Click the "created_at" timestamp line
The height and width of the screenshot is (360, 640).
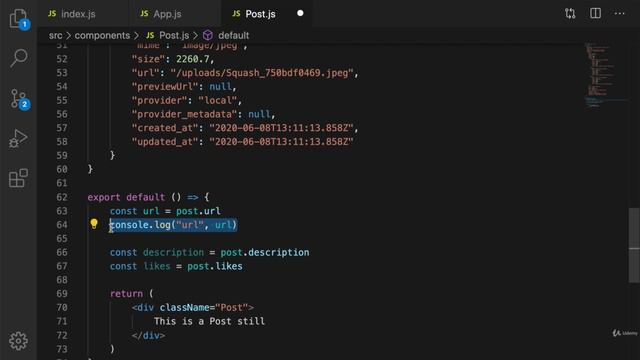[245, 128]
